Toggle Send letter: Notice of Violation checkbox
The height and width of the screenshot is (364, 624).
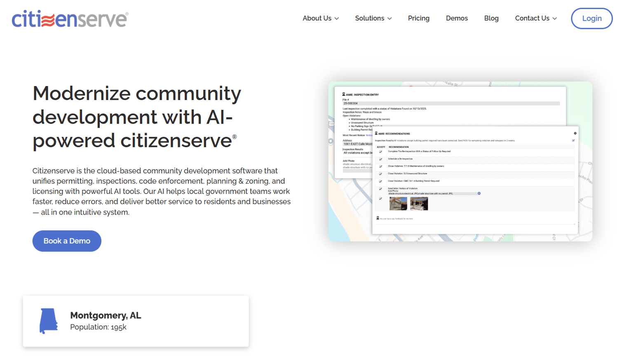tap(380, 189)
